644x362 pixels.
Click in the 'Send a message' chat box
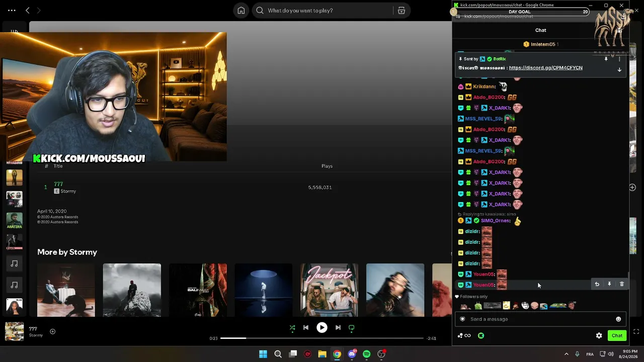click(x=539, y=319)
